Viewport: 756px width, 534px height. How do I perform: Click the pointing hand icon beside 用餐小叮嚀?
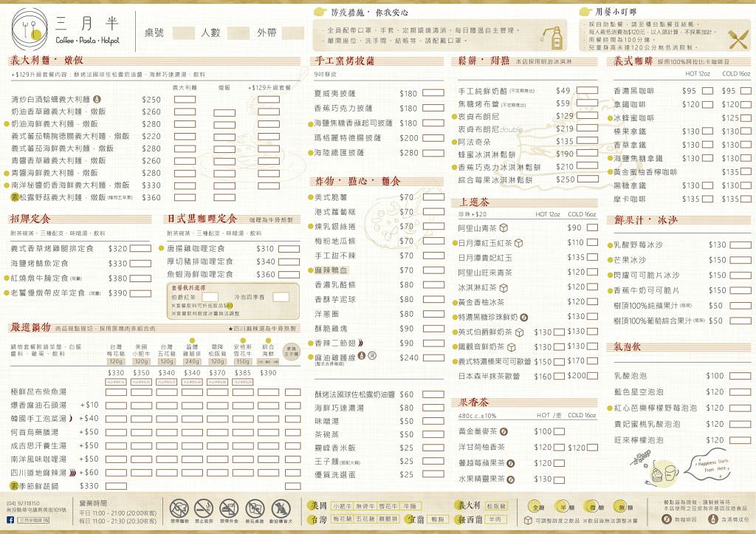click(585, 12)
